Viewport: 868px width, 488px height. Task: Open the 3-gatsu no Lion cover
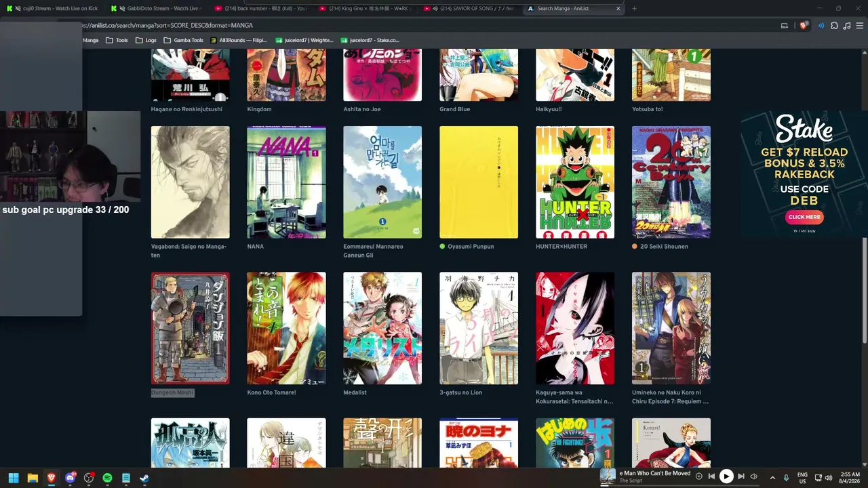pyautogui.click(x=479, y=328)
